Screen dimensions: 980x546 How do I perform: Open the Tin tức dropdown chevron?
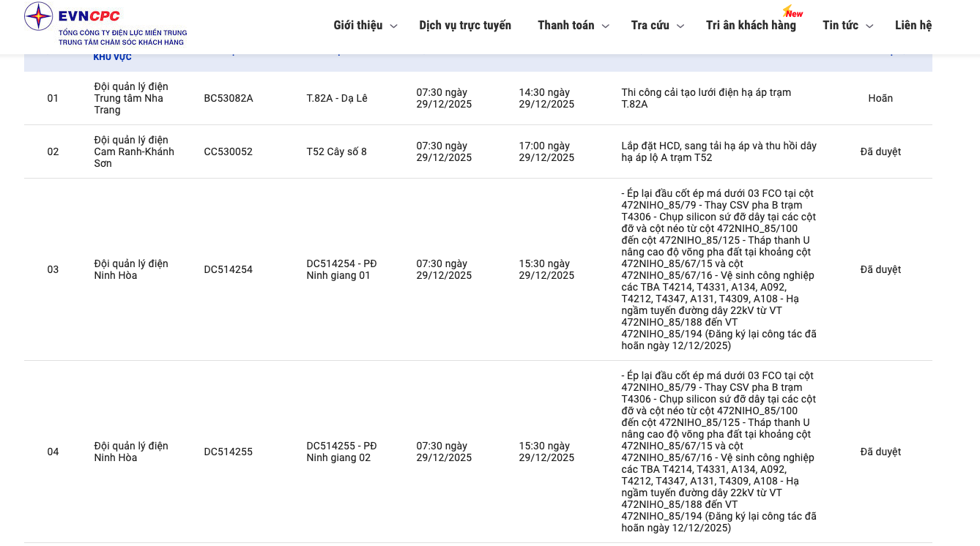[869, 26]
